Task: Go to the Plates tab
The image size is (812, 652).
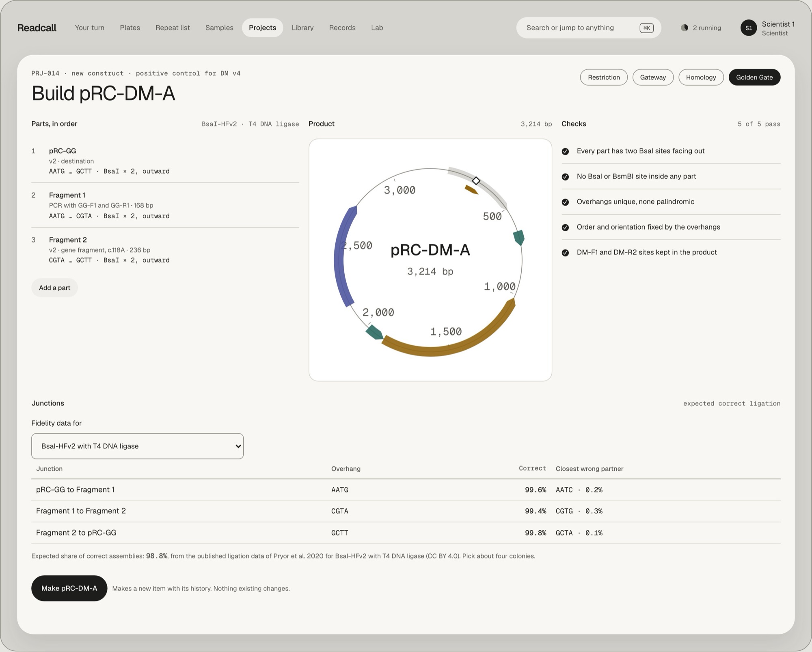Action: coord(130,28)
